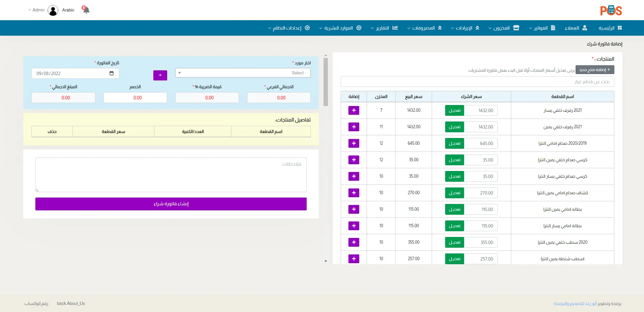Add 2020/2019 صدام امامي النترا with plus icon
This screenshot has width=644, height=312.
tap(354, 143)
